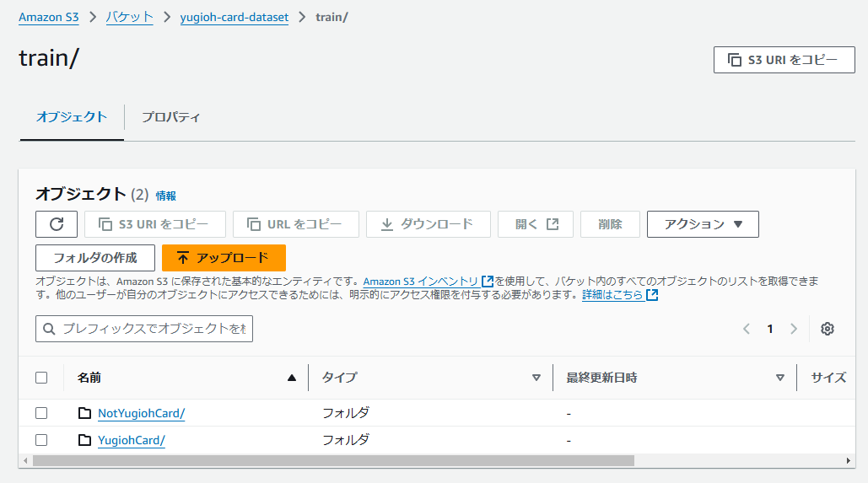Image resolution: width=868 pixels, height=483 pixels.
Task: Click the NotYugiohCard folder icon
Action: (84, 413)
